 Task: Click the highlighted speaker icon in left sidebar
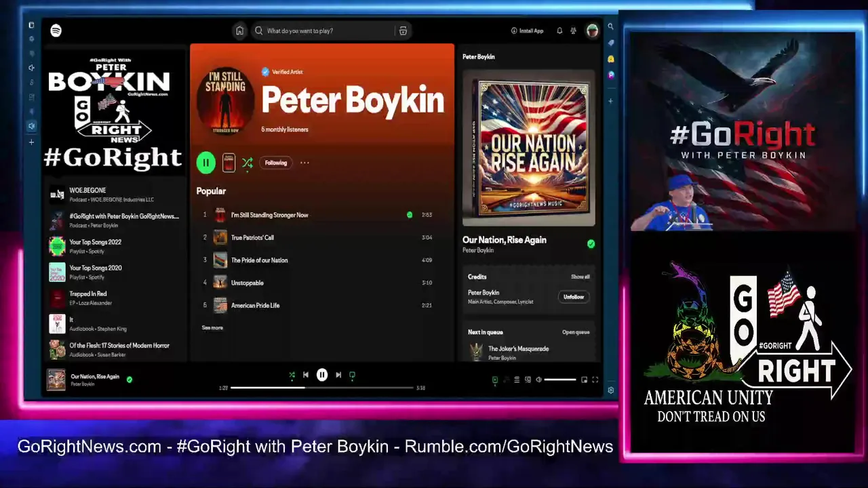31,125
